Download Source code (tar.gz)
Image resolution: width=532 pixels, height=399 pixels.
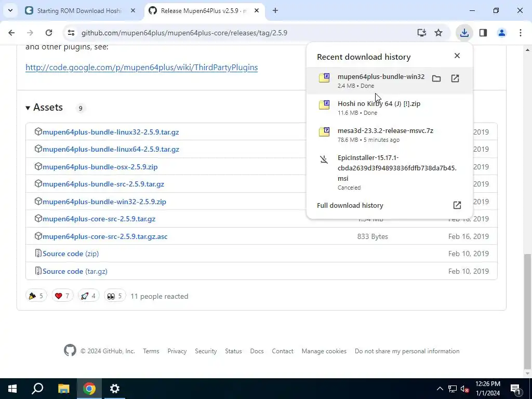[75, 271]
